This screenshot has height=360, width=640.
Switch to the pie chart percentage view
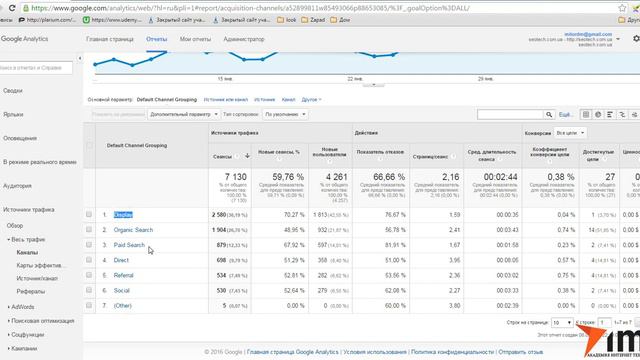click(x=598, y=115)
